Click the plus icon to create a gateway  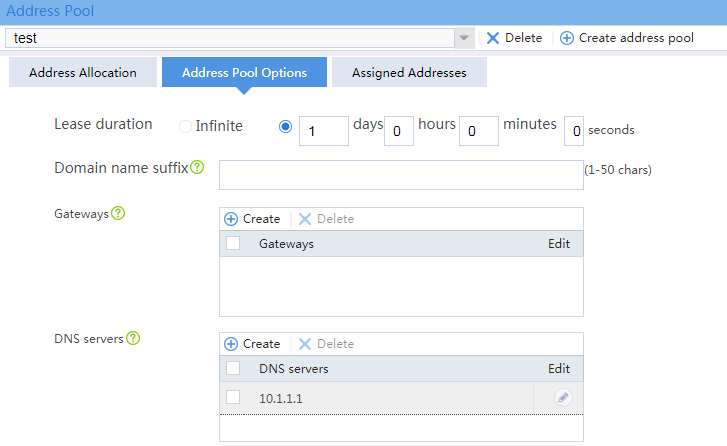(231, 219)
